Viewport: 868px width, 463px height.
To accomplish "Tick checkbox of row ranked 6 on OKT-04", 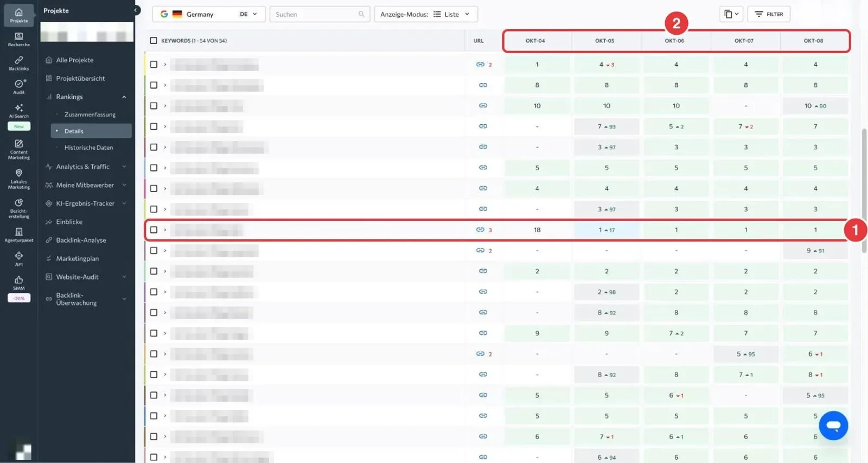I will pyautogui.click(x=154, y=436).
